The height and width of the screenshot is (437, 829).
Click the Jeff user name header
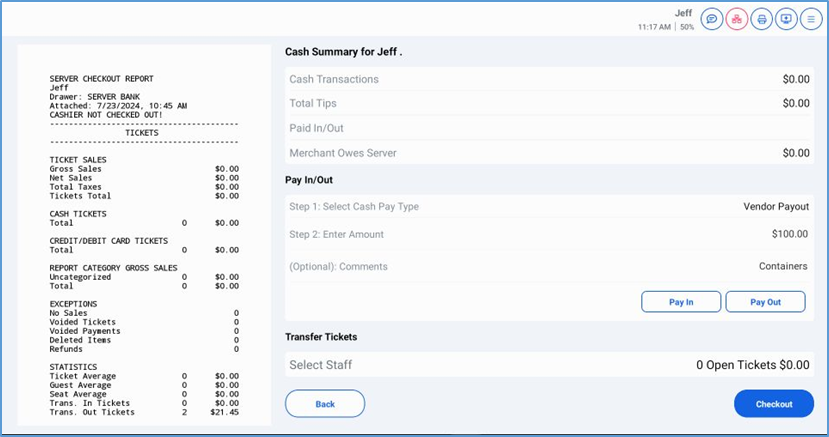click(684, 13)
